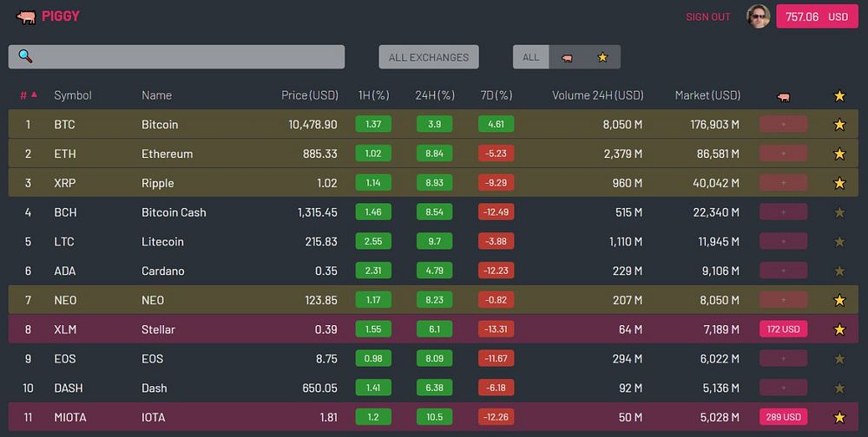Viewport: 868px width, 437px height.
Task: Open Stellar 172 USD holding badge
Action: point(783,329)
